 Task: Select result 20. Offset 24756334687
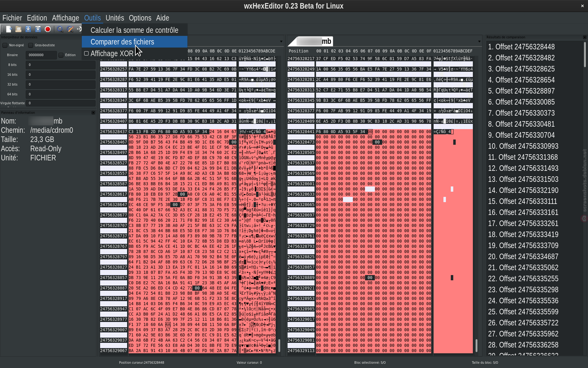[x=523, y=256]
